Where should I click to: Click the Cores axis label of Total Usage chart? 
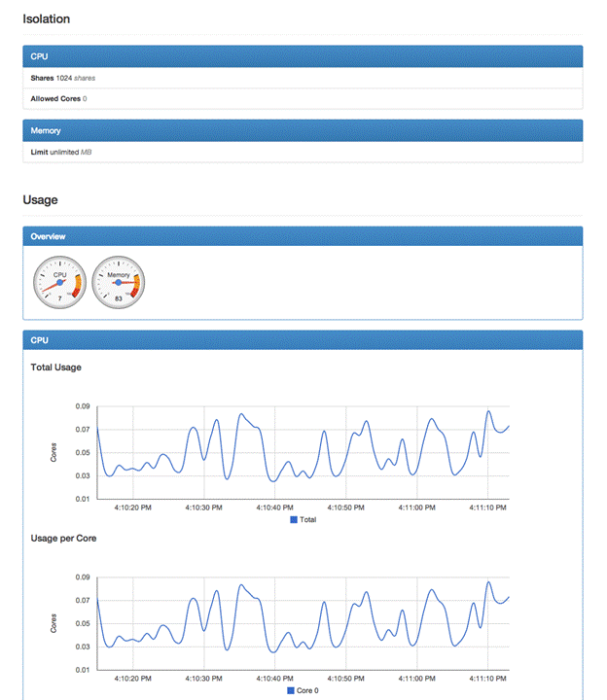pyautogui.click(x=54, y=453)
